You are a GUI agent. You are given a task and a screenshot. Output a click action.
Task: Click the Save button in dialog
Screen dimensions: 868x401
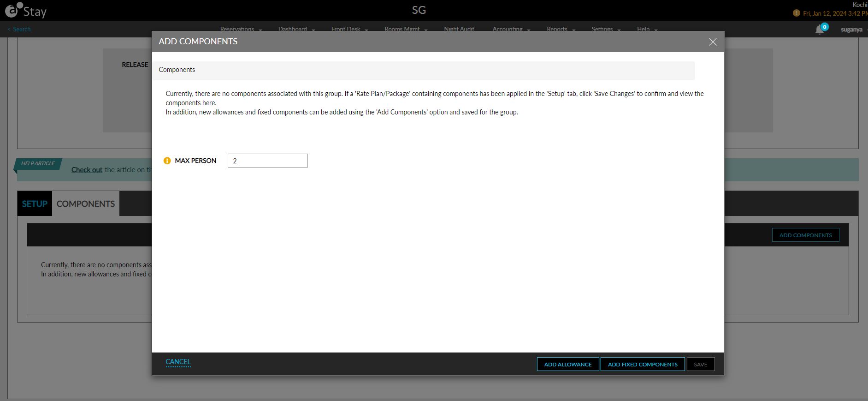(701, 364)
